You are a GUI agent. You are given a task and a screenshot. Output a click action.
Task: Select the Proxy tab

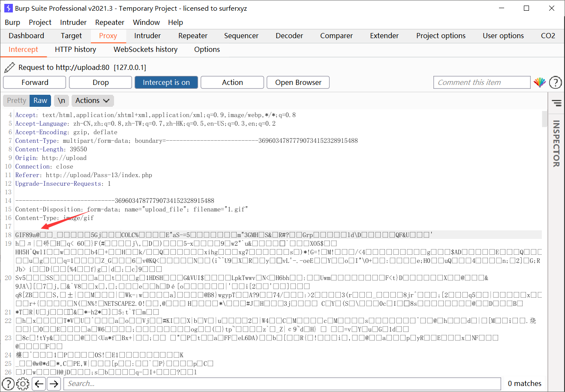tap(108, 36)
